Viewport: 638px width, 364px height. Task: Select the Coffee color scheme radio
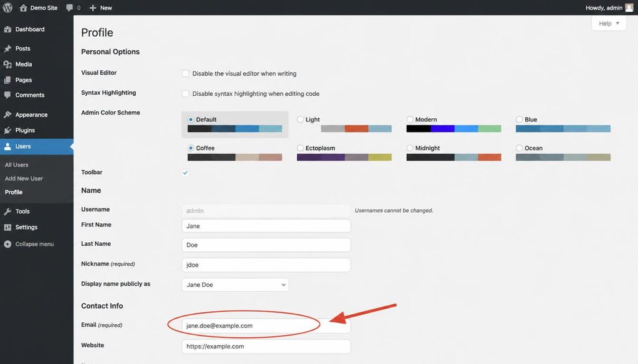pos(191,148)
